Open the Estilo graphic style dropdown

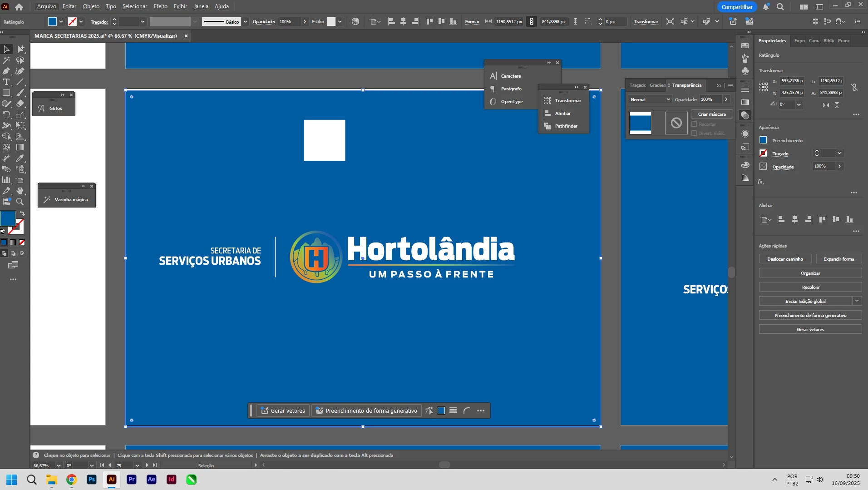340,21
